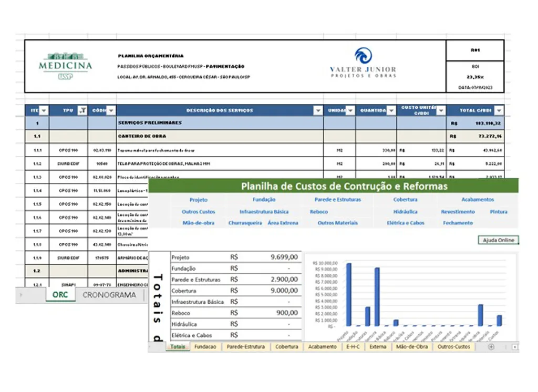This screenshot has height=392, width=538.
Task: Open the CRONOGRAMA sheet tab
Action: [x=109, y=295]
